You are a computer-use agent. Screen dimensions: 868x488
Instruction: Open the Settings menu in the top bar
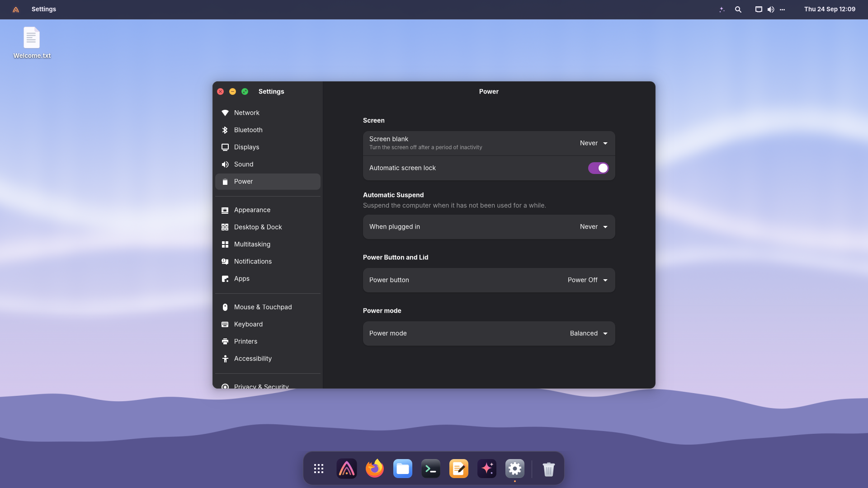click(44, 9)
